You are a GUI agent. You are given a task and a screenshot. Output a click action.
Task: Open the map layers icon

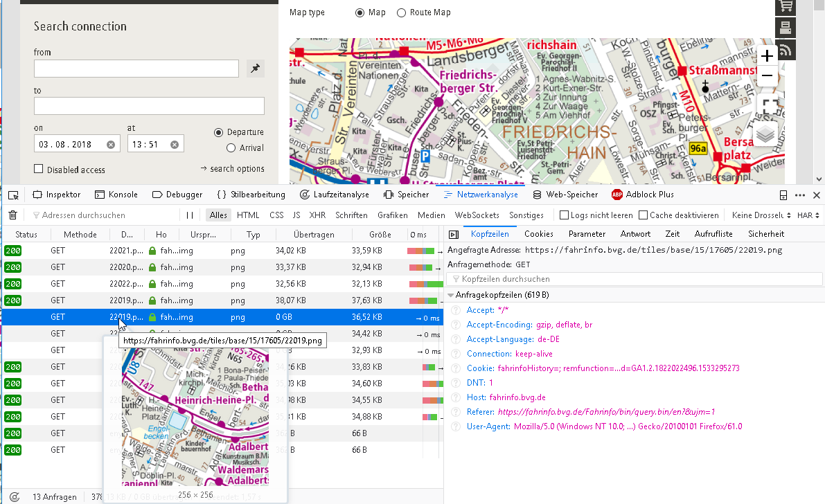[765, 135]
